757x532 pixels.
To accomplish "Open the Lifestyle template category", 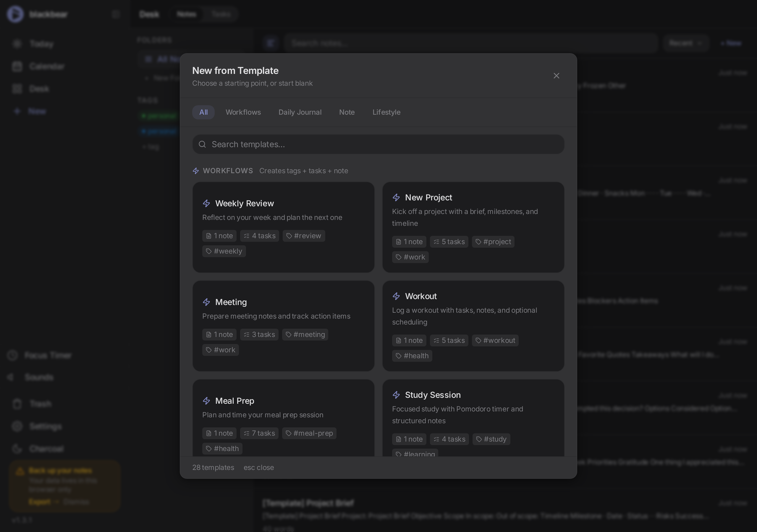I will click(386, 112).
